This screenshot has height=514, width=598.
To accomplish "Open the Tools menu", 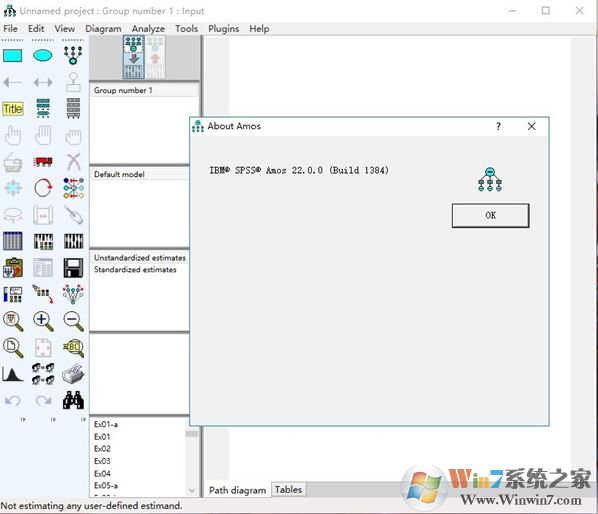I will (186, 29).
